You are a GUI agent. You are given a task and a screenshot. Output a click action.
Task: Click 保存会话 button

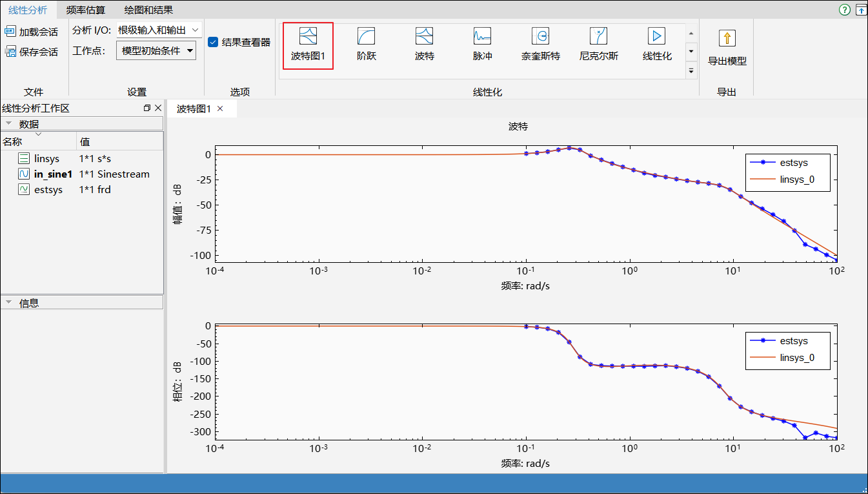(x=31, y=52)
